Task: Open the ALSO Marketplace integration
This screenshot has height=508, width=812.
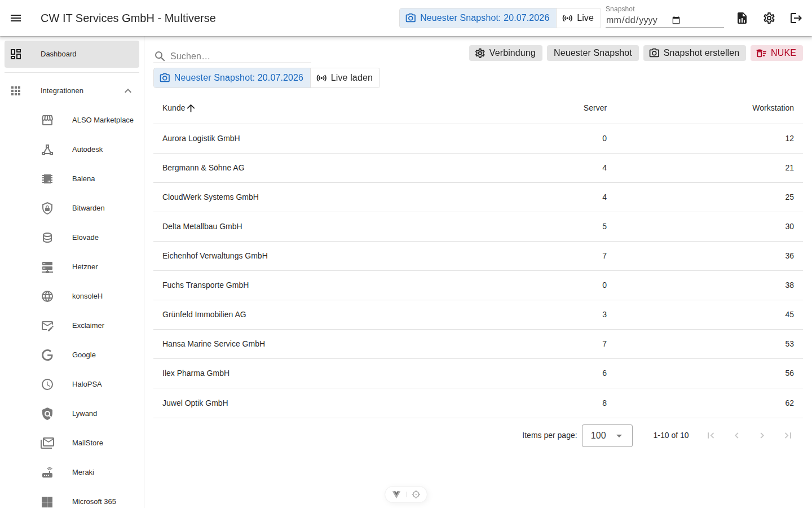Action: pos(87,120)
